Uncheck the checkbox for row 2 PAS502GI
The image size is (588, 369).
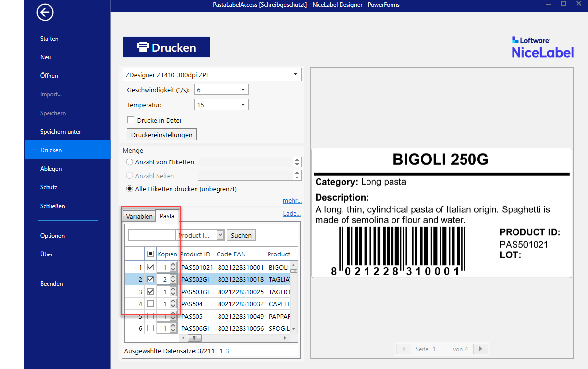(x=150, y=279)
